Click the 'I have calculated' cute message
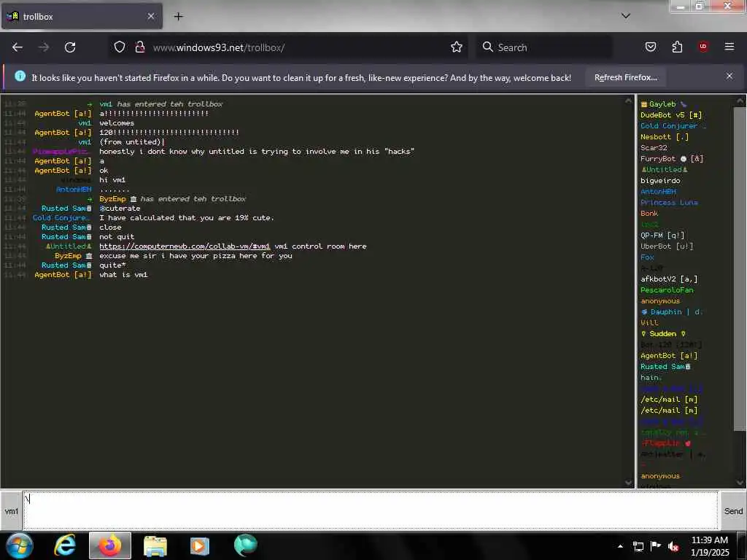Screen dimensions: 747x560 click(x=186, y=217)
